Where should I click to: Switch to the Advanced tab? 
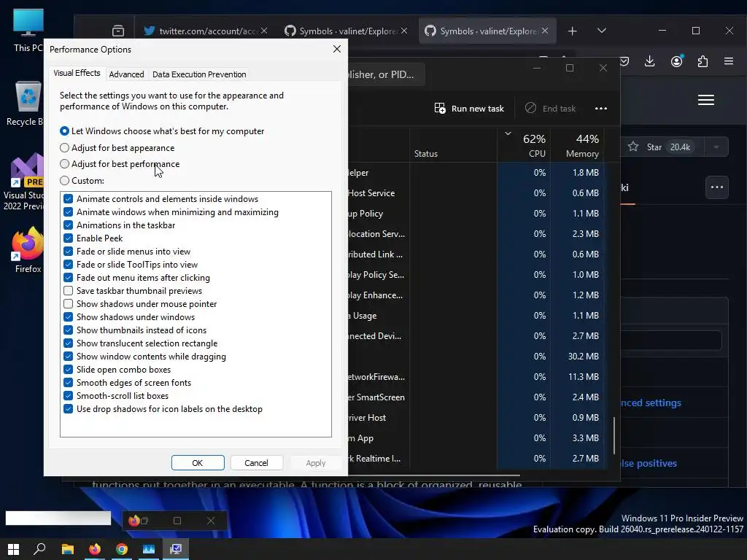coord(126,74)
